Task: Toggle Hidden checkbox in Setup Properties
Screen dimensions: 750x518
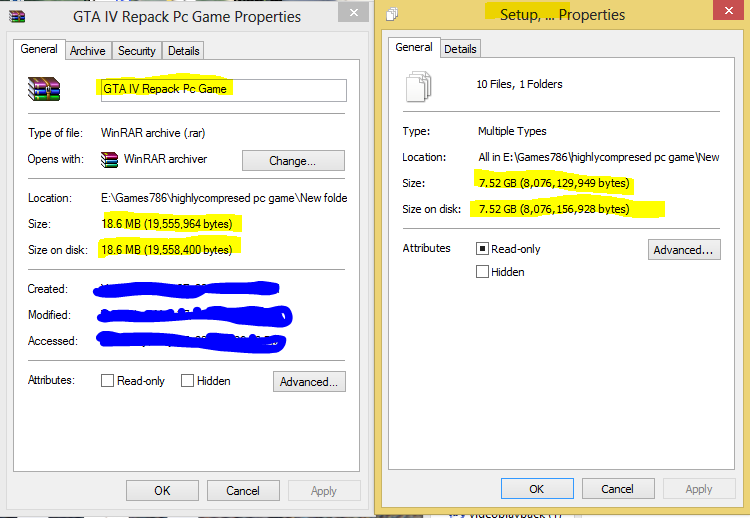Action: tap(482, 272)
